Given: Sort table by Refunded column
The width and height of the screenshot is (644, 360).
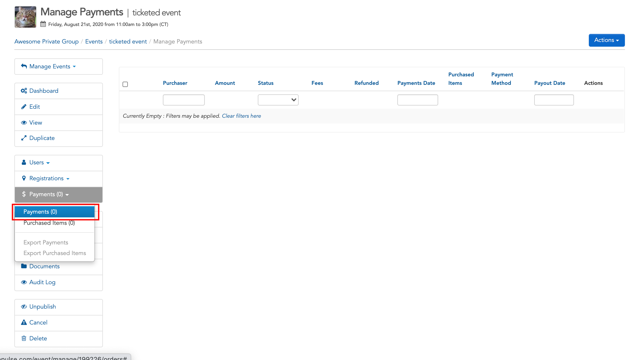Looking at the screenshot, I should tap(367, 83).
